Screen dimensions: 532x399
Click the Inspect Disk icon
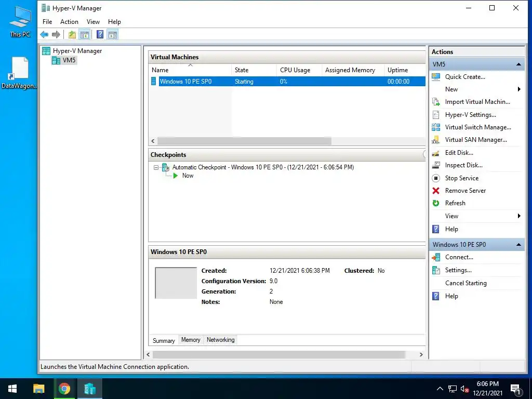click(436, 165)
